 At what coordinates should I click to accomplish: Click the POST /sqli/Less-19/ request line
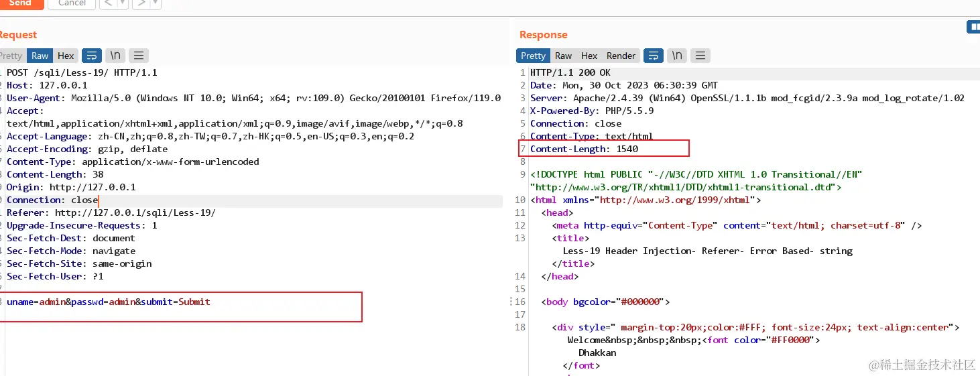click(x=82, y=72)
